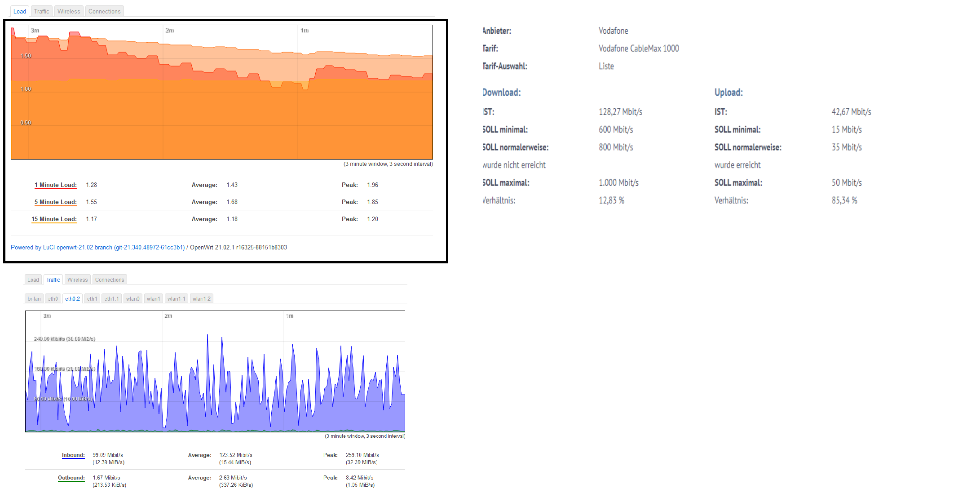This screenshot has width=980, height=502.
Task: Open the Connections tab above the load graph
Action: pyautogui.click(x=104, y=11)
